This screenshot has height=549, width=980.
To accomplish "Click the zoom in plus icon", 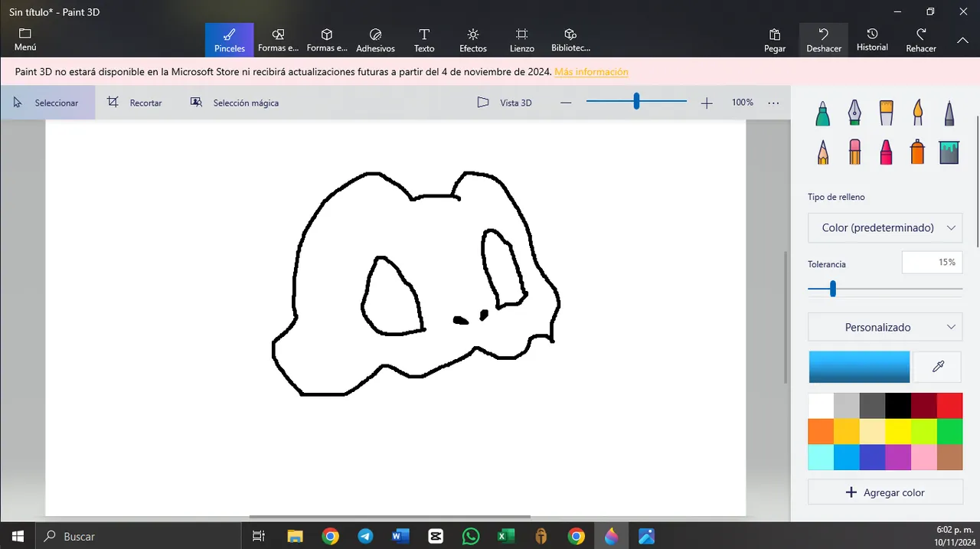I will click(x=707, y=103).
